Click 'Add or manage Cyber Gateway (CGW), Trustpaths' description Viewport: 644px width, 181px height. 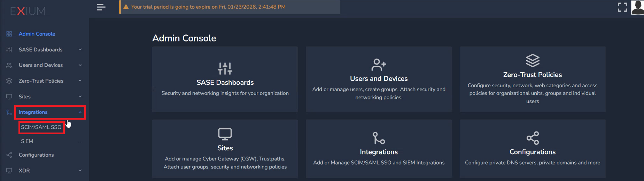pyautogui.click(x=225, y=163)
